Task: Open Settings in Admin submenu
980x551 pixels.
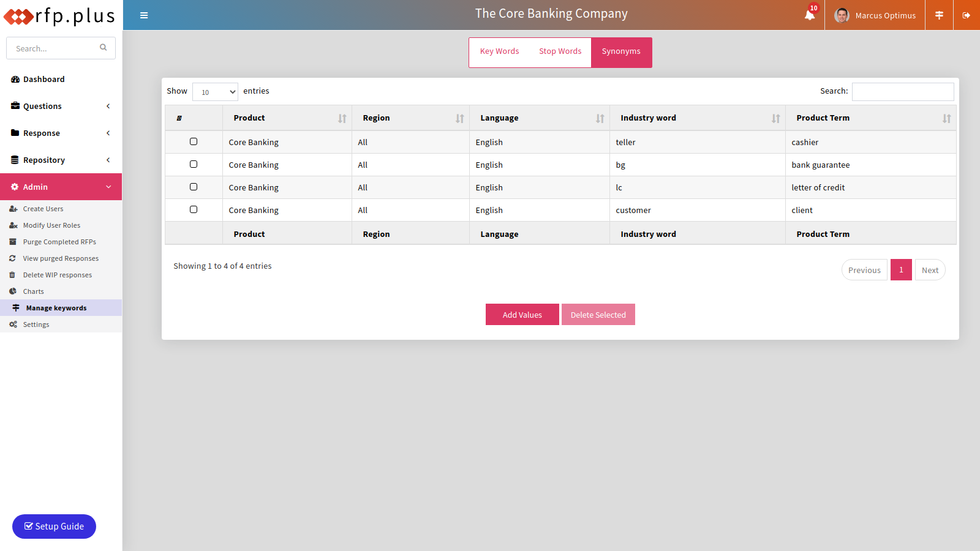Action: coord(61,324)
